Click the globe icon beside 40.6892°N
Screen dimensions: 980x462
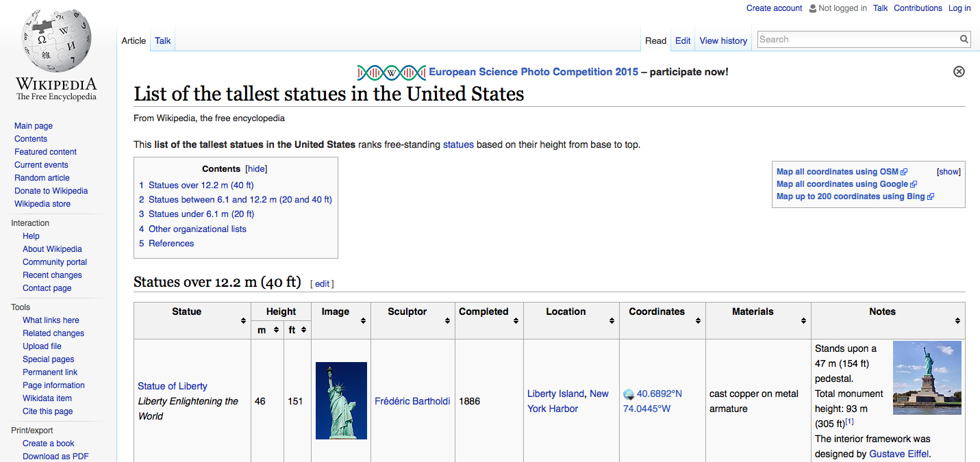[629, 394]
